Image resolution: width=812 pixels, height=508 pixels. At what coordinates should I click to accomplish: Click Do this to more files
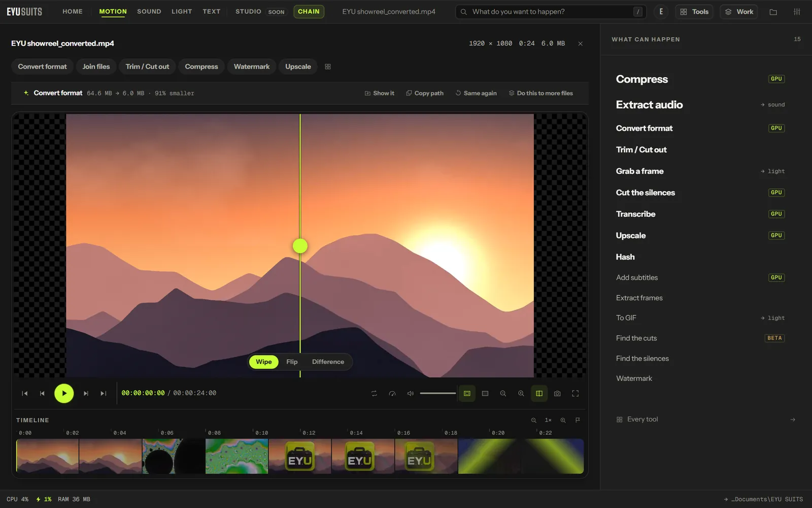point(541,93)
